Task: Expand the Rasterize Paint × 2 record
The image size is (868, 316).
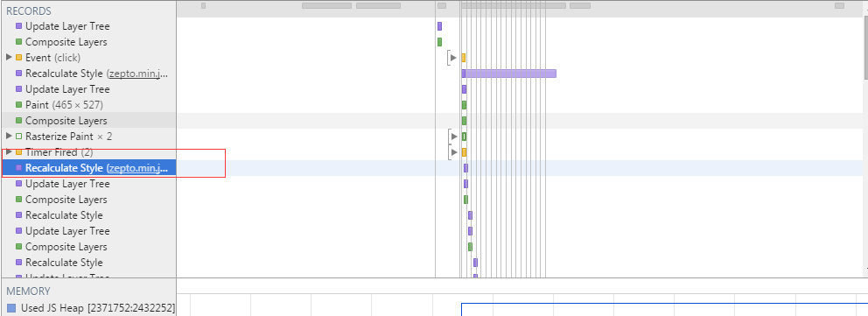Action: [x=9, y=137]
